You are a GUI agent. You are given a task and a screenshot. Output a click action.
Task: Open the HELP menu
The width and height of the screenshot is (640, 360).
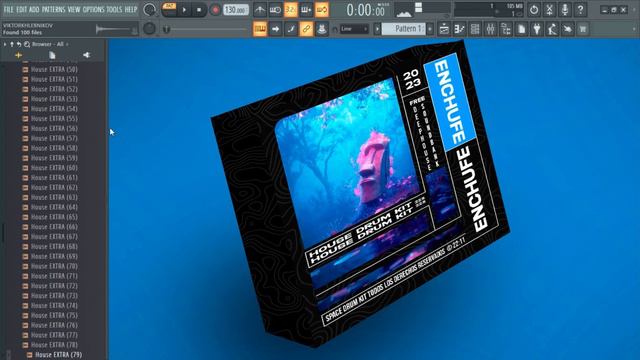coord(131,9)
